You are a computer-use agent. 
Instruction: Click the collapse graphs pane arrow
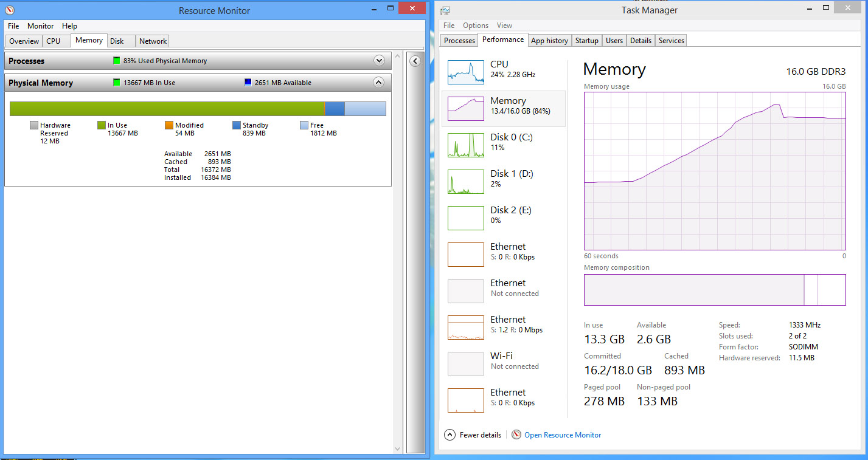415,61
